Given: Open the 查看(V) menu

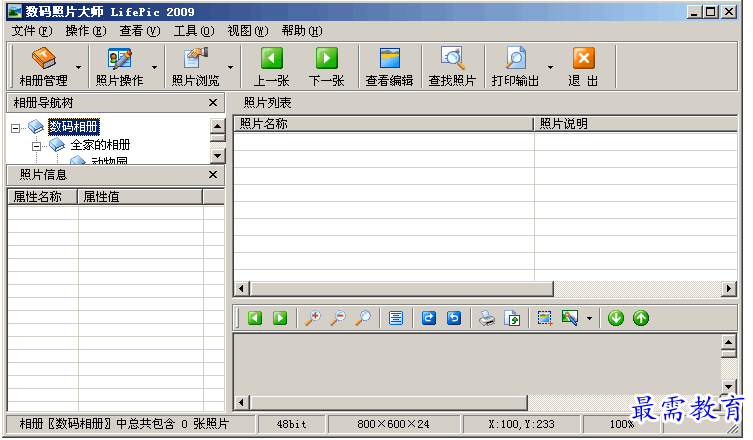Looking at the screenshot, I should (x=140, y=31).
